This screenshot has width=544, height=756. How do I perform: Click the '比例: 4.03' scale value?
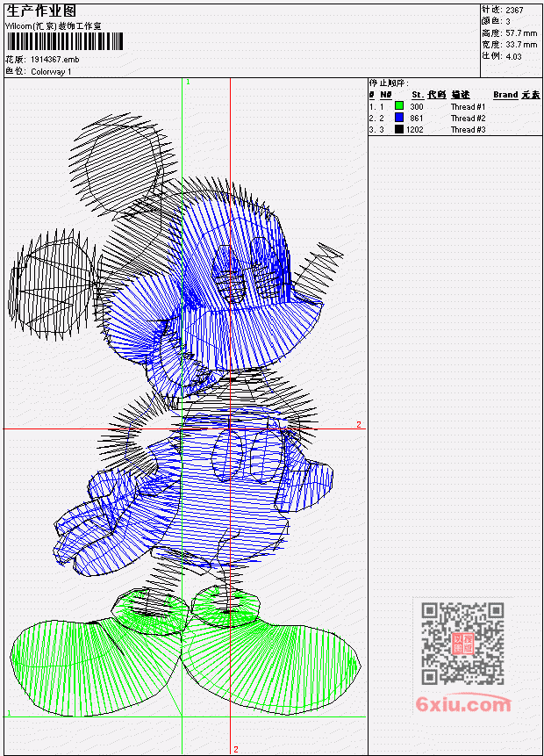click(502, 56)
